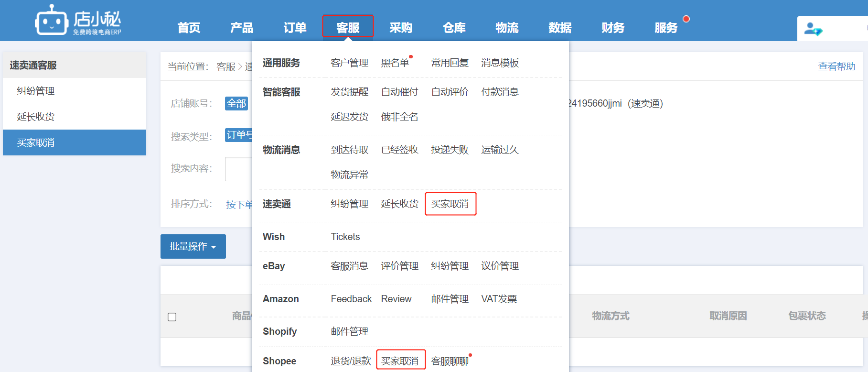868x372 pixels.
Task: Open 俄非全名 under 智能客服
Action: (400, 117)
